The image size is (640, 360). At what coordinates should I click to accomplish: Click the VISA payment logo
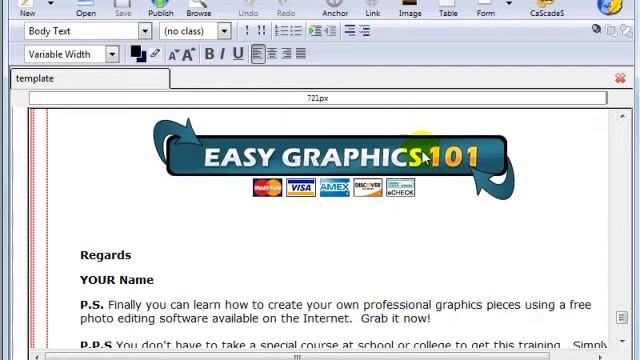point(301,188)
